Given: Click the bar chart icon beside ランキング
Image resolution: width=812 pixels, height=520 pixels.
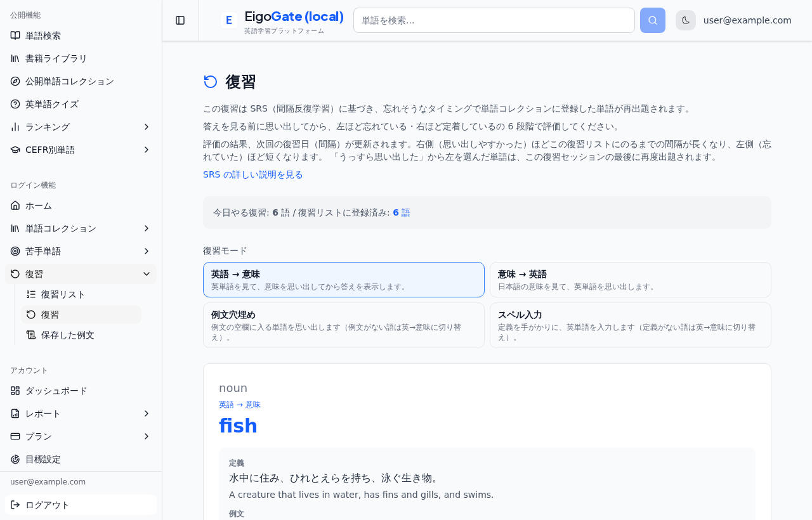Looking at the screenshot, I should (x=15, y=127).
